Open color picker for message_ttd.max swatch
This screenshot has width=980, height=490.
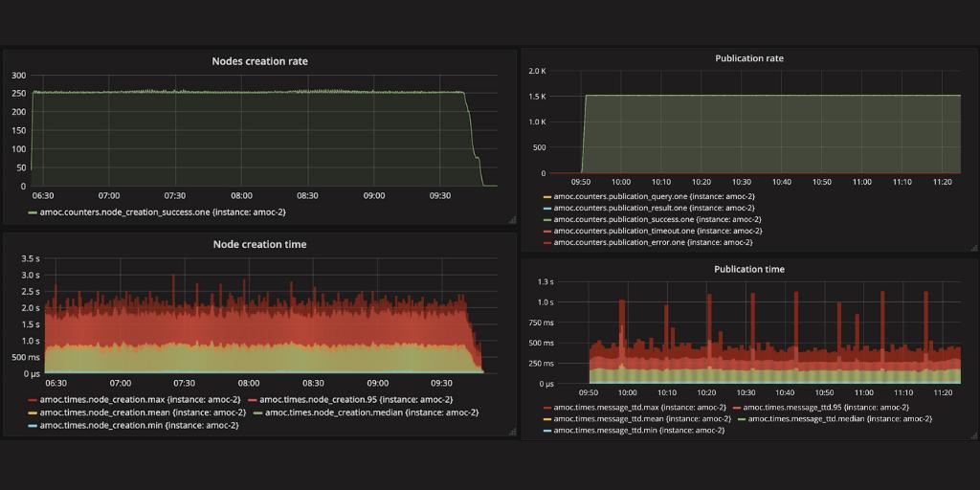(x=547, y=408)
